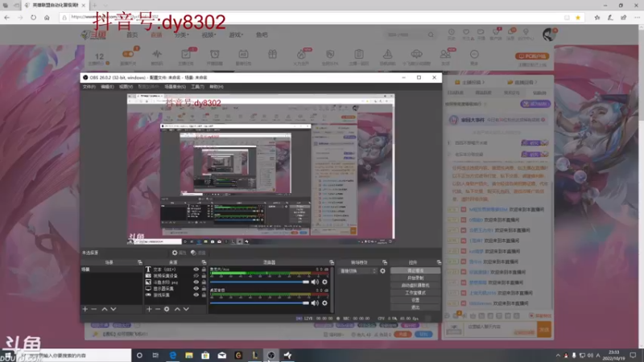Image resolution: width=644 pixels, height=362 pixels.
Task: Open Properties gear above the scenes panel
Action: point(179,253)
